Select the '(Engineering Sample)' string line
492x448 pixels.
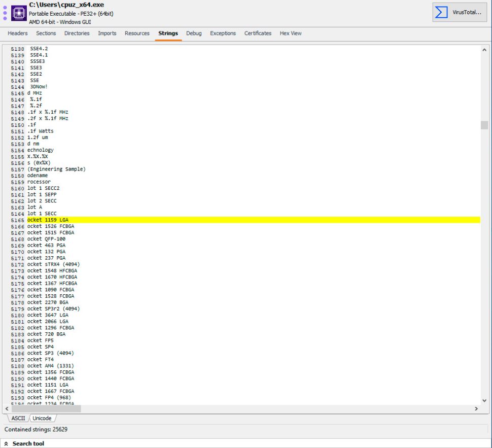pos(56,169)
